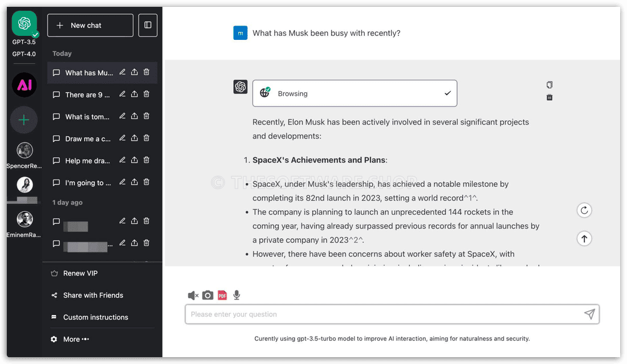Rename the 'Help me dra...' chat
This screenshot has height=364, width=627.
(x=123, y=160)
